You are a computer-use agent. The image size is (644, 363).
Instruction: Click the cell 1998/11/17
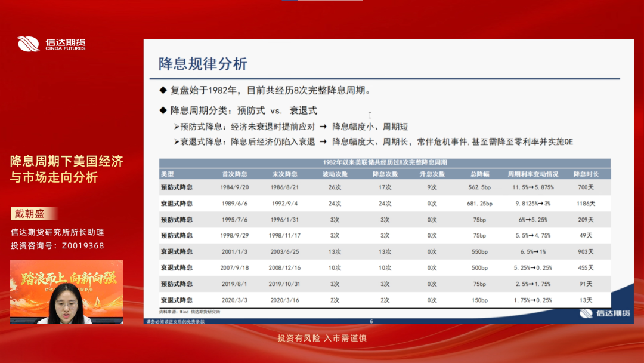coord(284,236)
